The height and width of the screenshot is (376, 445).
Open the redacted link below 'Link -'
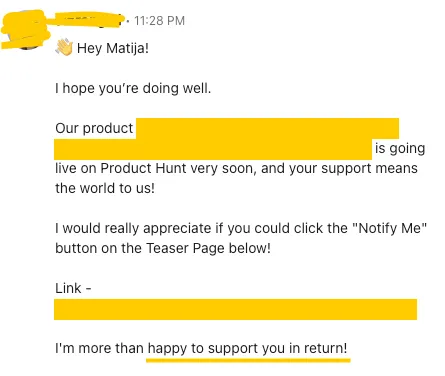point(235,309)
